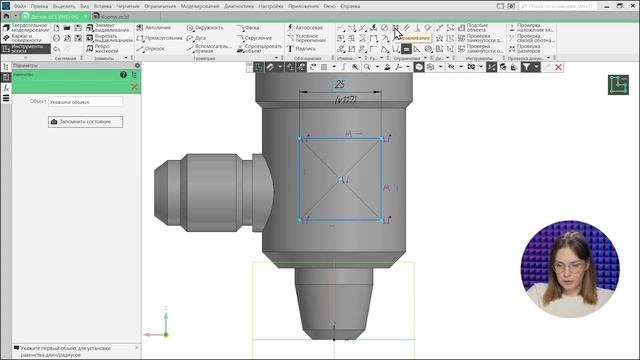
Task: Open filter dropdown arrow
Action: (536, 67)
